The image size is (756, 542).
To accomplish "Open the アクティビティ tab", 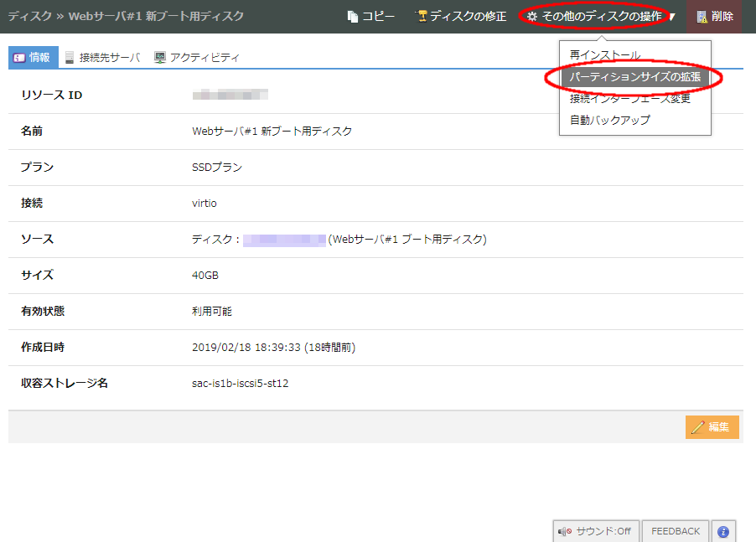I will (x=204, y=58).
